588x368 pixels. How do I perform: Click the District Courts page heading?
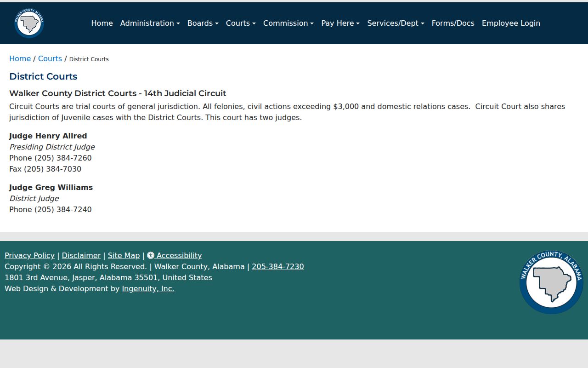click(x=43, y=76)
